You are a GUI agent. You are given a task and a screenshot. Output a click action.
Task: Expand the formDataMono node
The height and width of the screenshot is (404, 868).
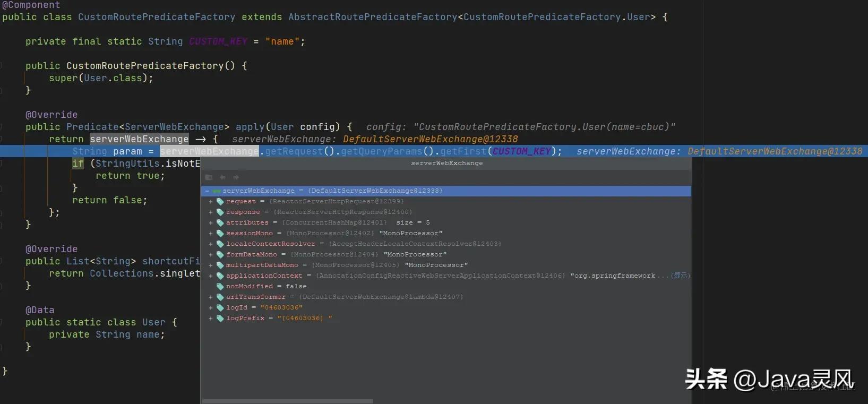(211, 255)
